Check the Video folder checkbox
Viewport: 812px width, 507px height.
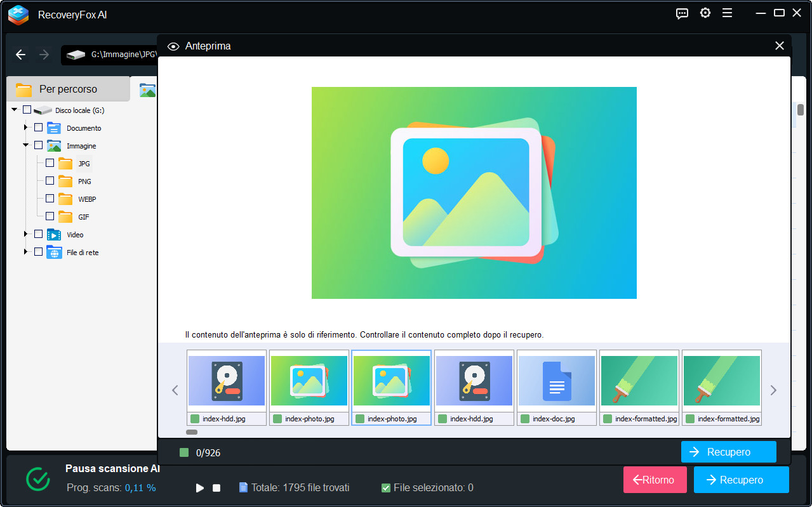tap(38, 234)
